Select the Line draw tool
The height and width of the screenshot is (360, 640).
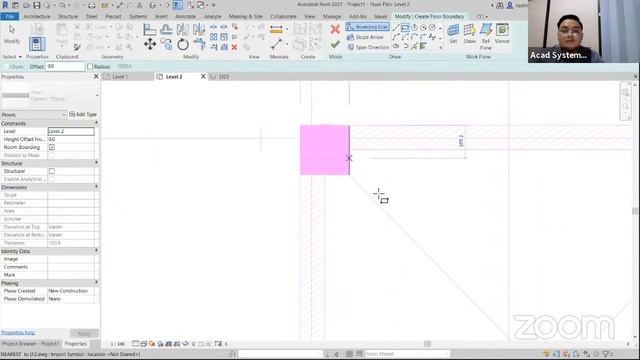pos(396,28)
